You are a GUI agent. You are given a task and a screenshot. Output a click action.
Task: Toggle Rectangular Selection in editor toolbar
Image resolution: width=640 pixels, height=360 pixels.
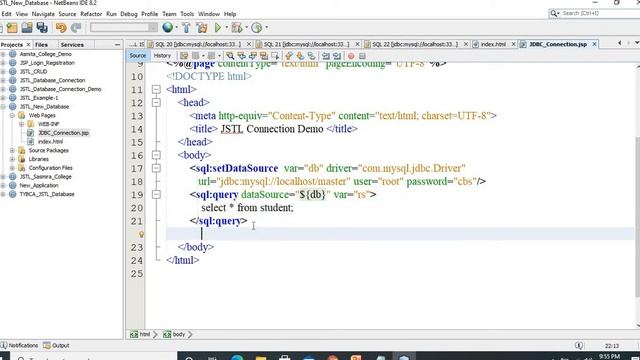click(275, 56)
